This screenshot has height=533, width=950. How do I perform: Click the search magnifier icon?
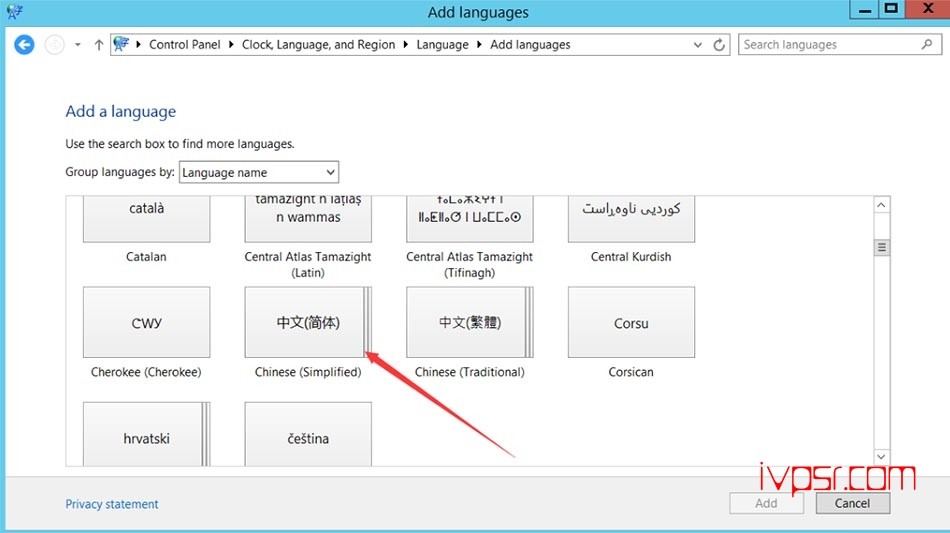(927, 44)
